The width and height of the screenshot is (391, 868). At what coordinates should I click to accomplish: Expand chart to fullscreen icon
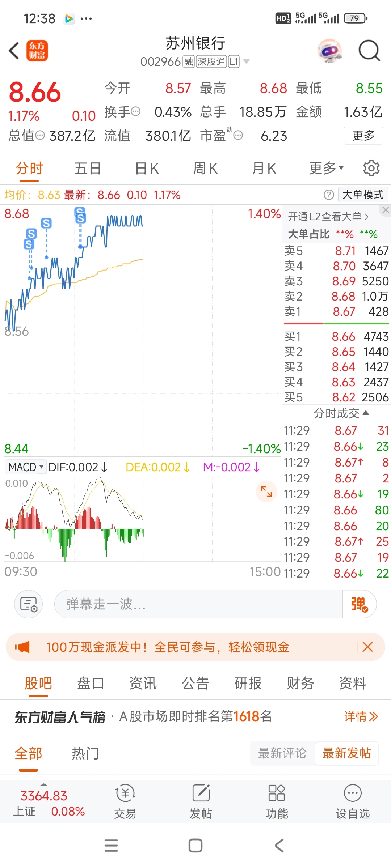pyautogui.click(x=266, y=491)
